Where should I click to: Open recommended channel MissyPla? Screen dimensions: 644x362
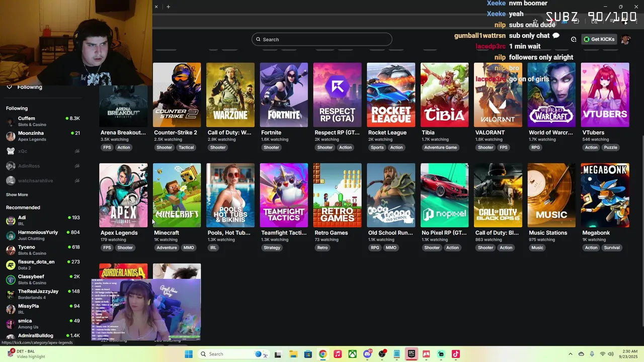(43, 309)
